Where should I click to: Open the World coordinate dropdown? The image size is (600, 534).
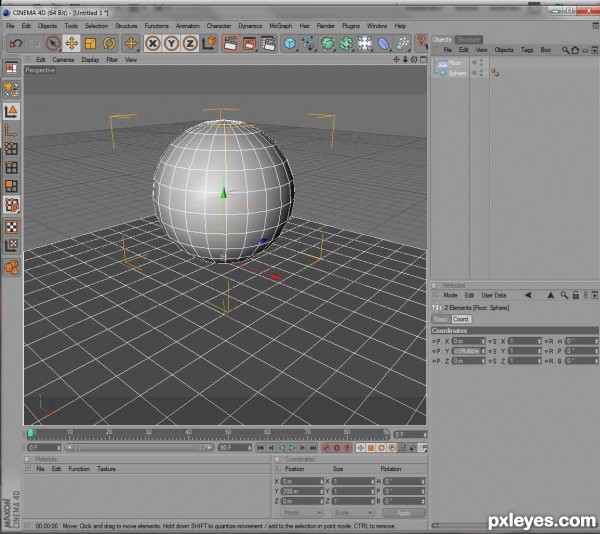pyautogui.click(x=302, y=512)
